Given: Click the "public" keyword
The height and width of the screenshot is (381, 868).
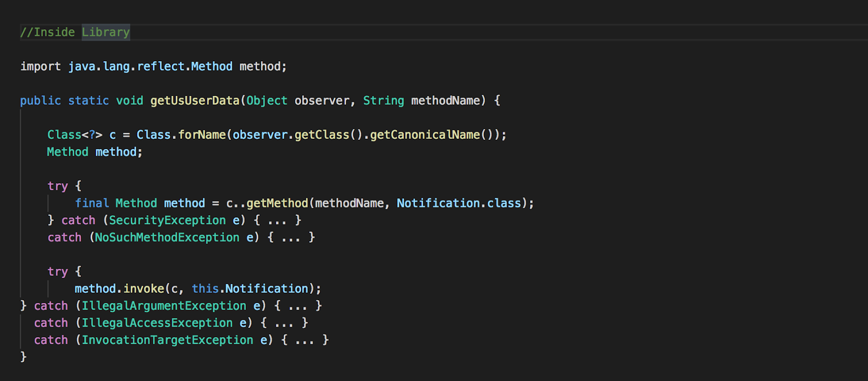Looking at the screenshot, I should point(41,100).
